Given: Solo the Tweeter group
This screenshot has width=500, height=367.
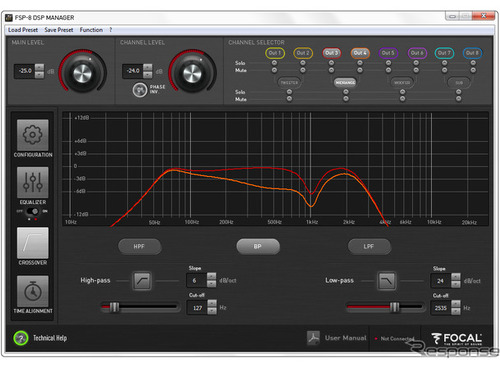Looking at the screenshot, I should pos(289,92).
